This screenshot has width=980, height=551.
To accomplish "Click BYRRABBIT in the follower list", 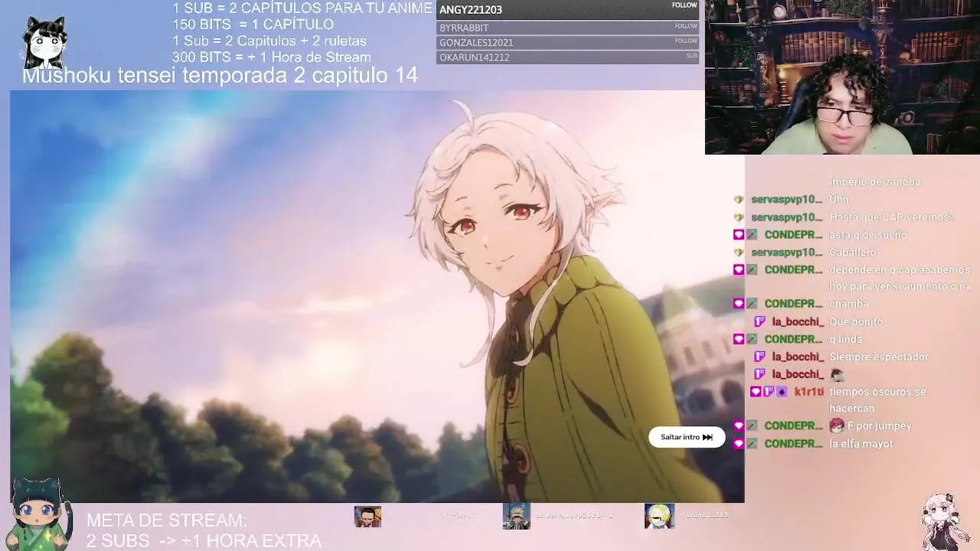I will pyautogui.click(x=567, y=28).
